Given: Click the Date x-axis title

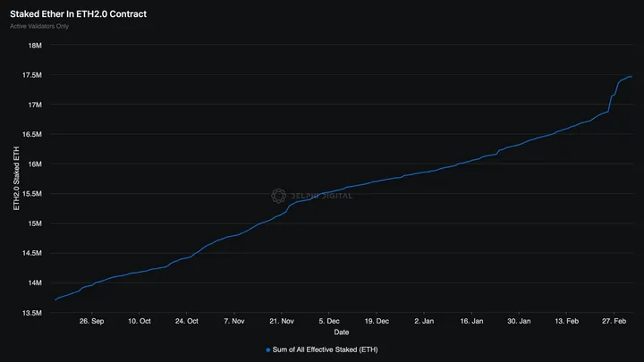Looking at the screenshot, I should coord(342,332).
